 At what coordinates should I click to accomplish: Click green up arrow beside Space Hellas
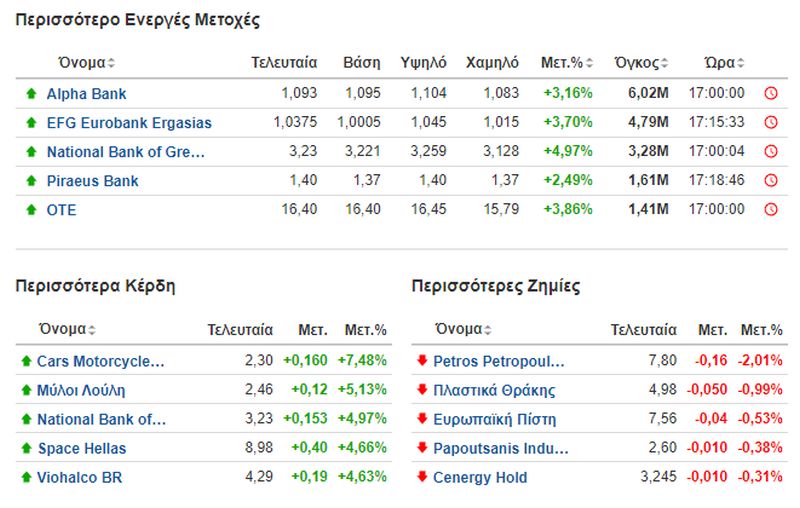click(27, 448)
